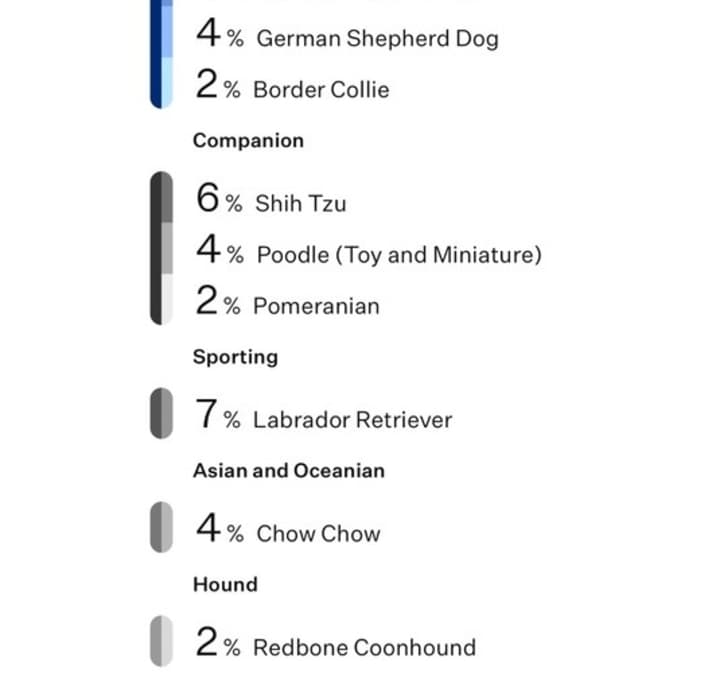Click the dark gray Companion color bar
This screenshot has height=681, width=716.
[162, 248]
